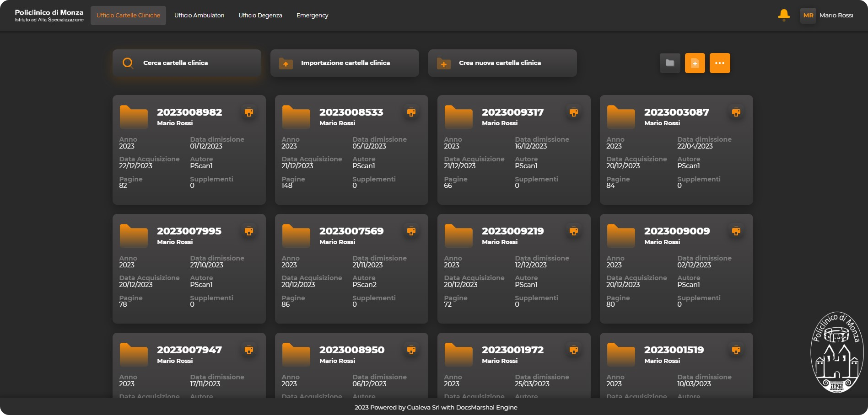Click print icon on record 2023009009

(x=736, y=231)
